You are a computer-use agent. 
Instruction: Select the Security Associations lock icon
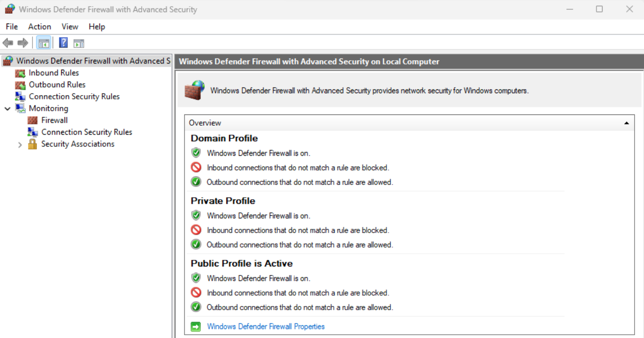[32, 144]
